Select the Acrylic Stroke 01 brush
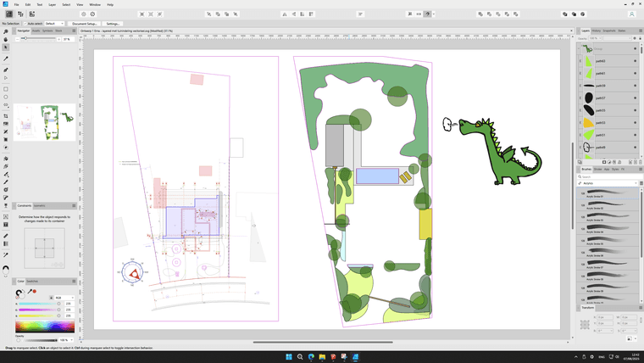The image size is (644, 363). (608, 193)
